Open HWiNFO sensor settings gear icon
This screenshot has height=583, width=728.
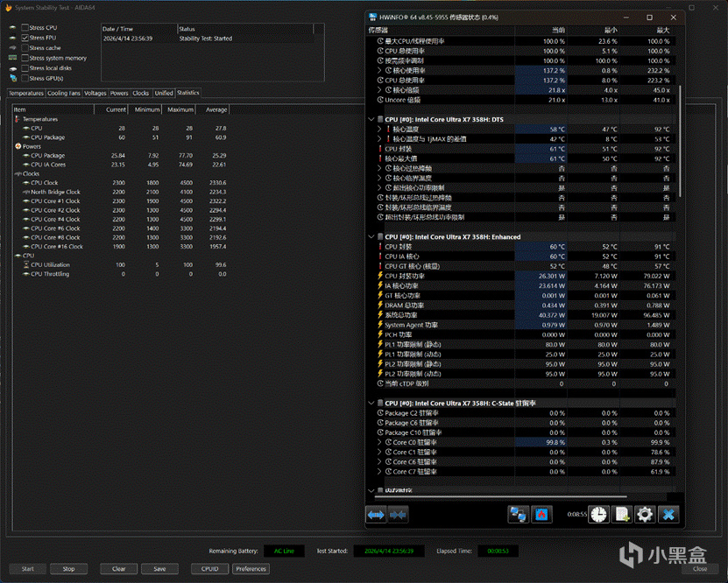tap(645, 515)
